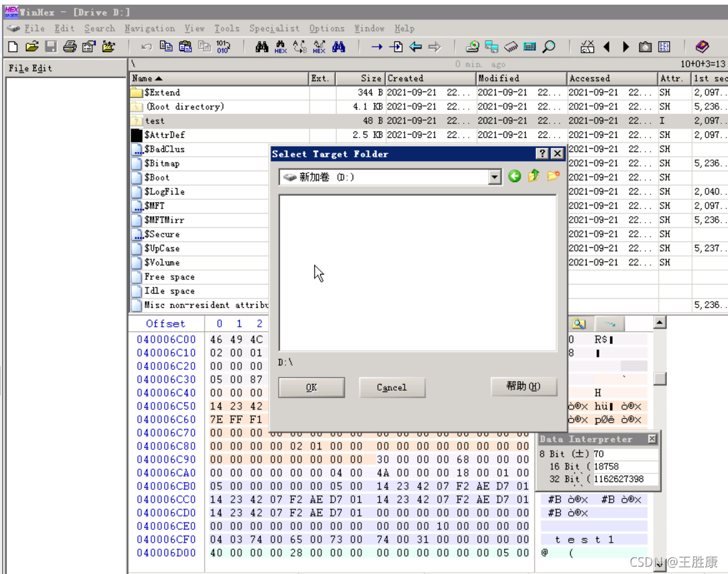
Task: Click the green Back arrow in the dialog
Action: pyautogui.click(x=515, y=176)
